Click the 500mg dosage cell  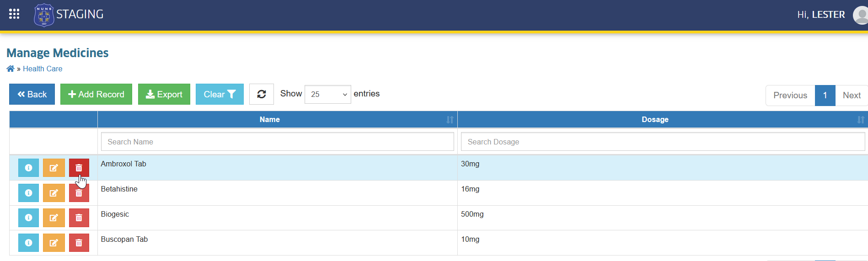click(x=663, y=218)
